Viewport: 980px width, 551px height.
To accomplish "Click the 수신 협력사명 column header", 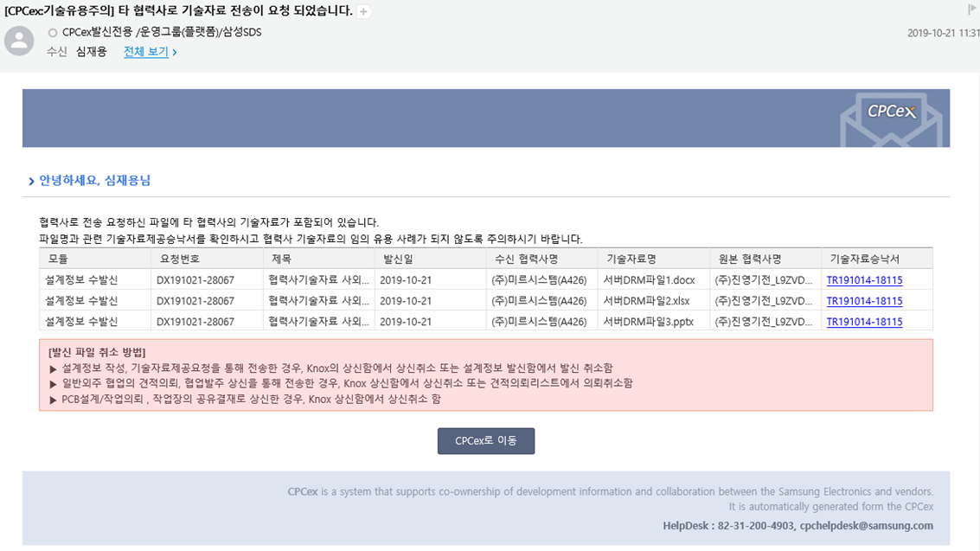I will coord(525,259).
